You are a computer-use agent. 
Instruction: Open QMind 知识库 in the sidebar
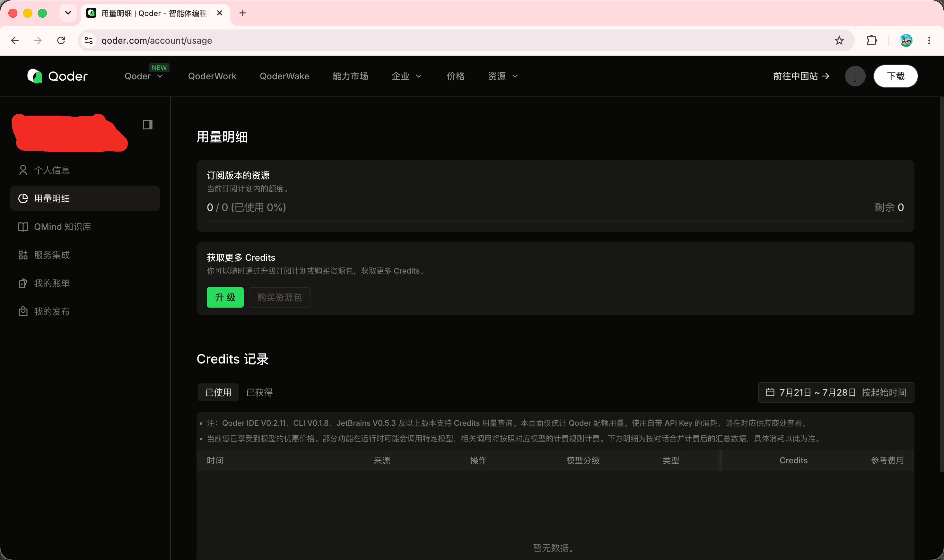tap(85, 227)
